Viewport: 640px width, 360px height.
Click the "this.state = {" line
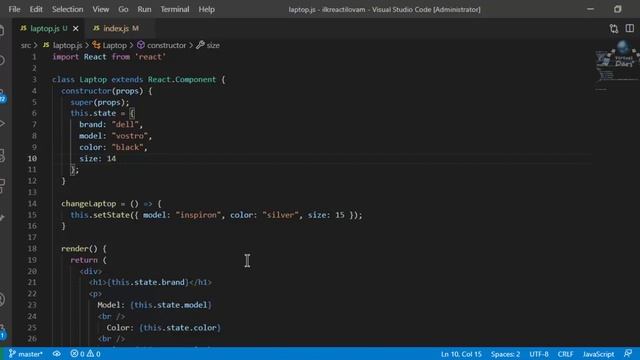[x=102, y=113]
